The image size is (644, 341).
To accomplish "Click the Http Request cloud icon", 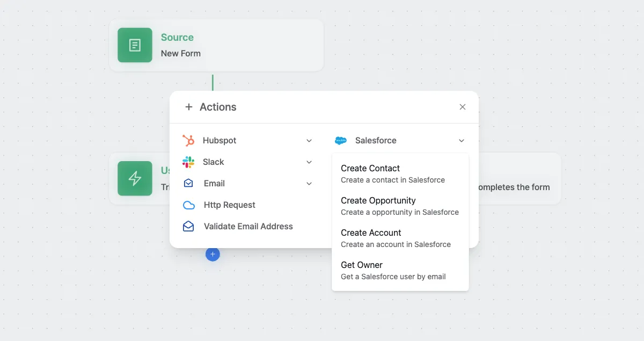I will (188, 205).
